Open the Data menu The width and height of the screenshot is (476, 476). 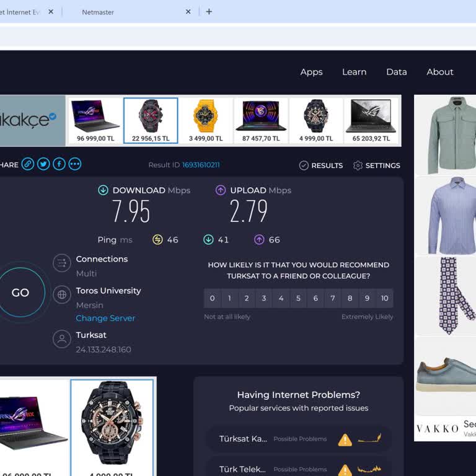[x=397, y=72]
